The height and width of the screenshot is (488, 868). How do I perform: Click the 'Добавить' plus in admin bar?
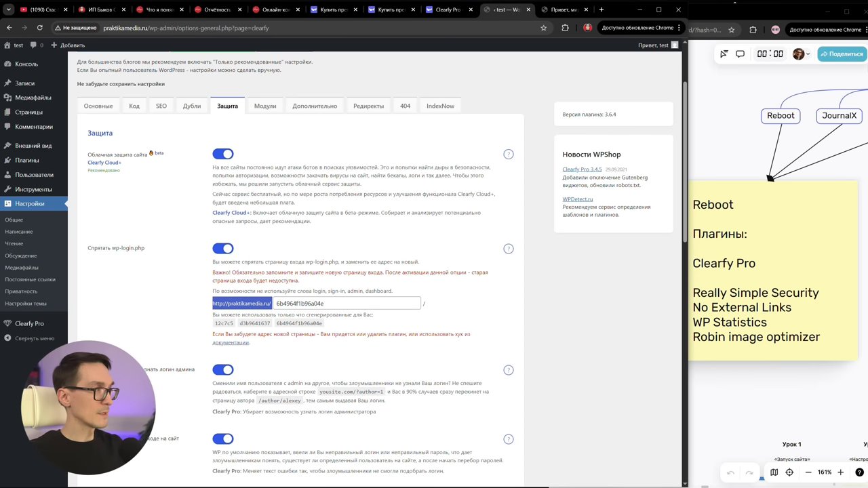pyautogui.click(x=68, y=45)
